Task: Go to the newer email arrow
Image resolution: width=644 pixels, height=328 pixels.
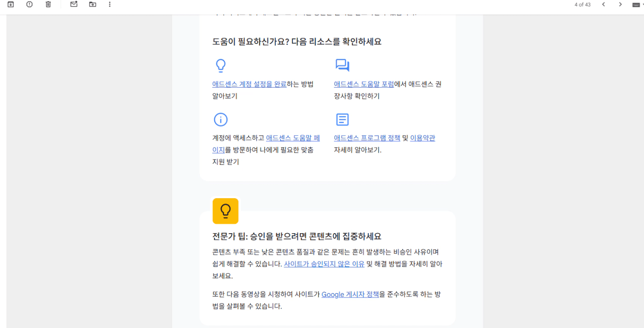Action: click(604, 4)
